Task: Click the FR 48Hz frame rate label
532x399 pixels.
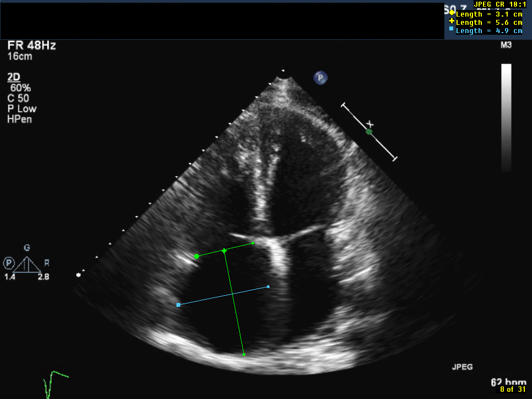Action: click(31, 46)
